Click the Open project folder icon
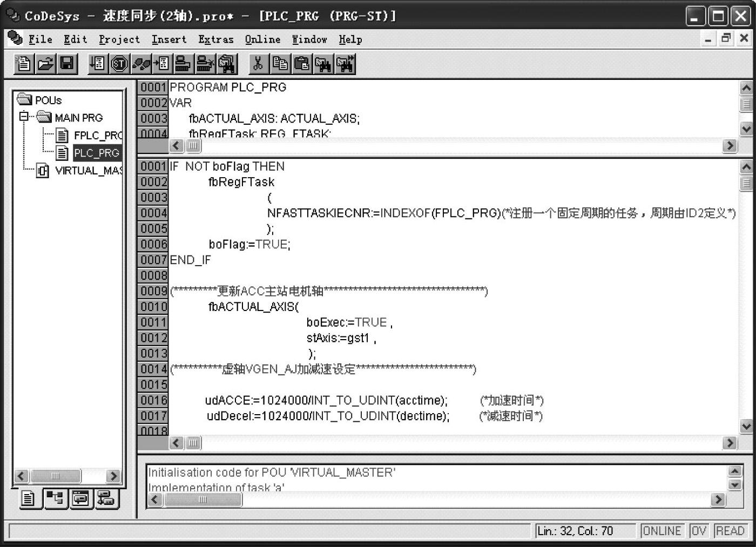Viewport: 756px width, 547px height. point(45,64)
